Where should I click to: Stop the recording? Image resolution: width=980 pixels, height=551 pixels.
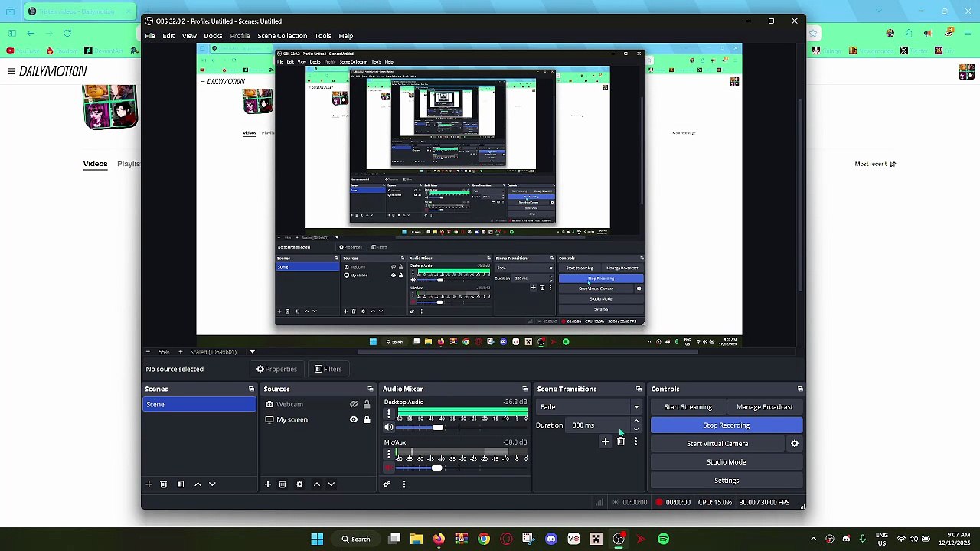point(727,425)
